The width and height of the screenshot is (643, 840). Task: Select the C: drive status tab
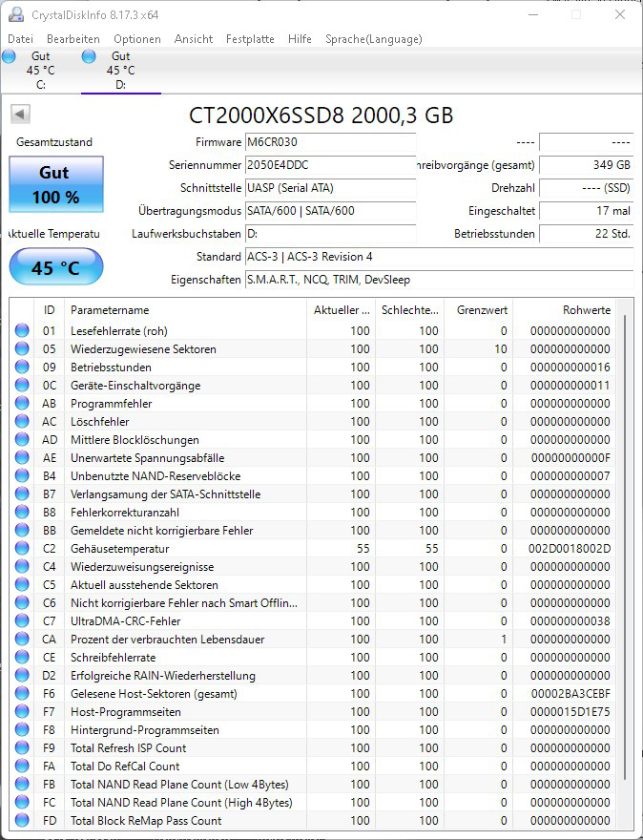(x=40, y=71)
